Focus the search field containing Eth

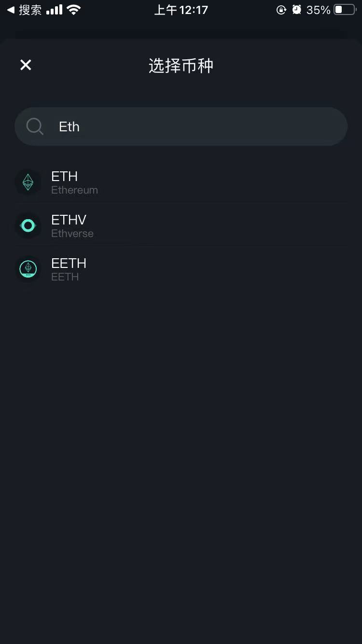[181, 126]
